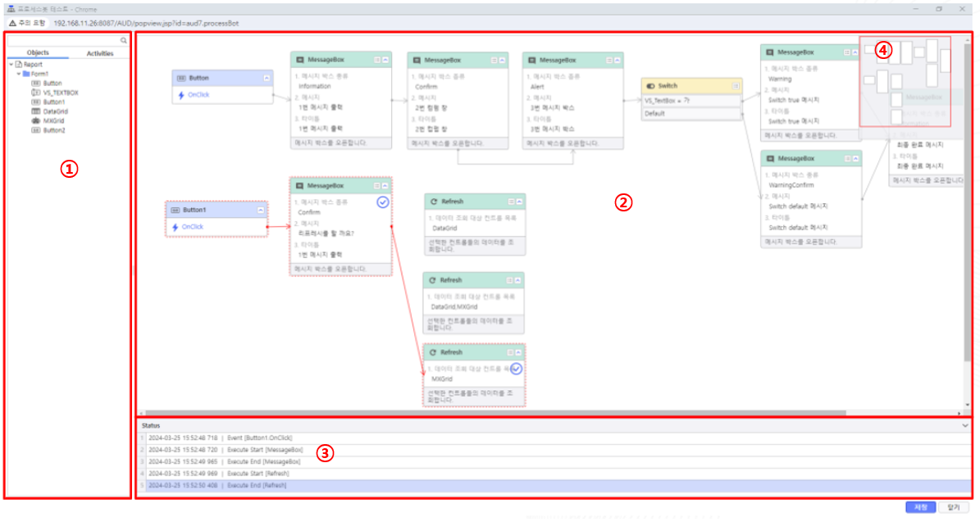Viewport: 980px width, 522px height.
Task: Click the Form1 folder icon
Action: click(x=26, y=74)
